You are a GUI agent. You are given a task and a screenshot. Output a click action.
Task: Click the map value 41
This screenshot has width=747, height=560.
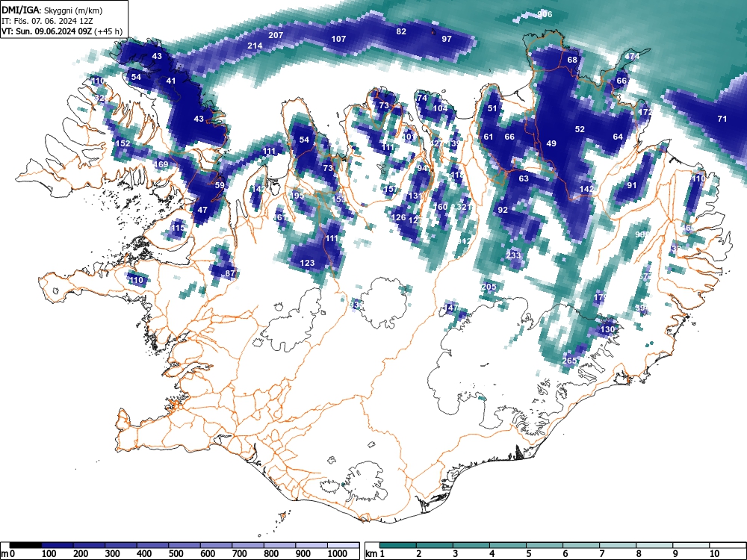pos(171,81)
